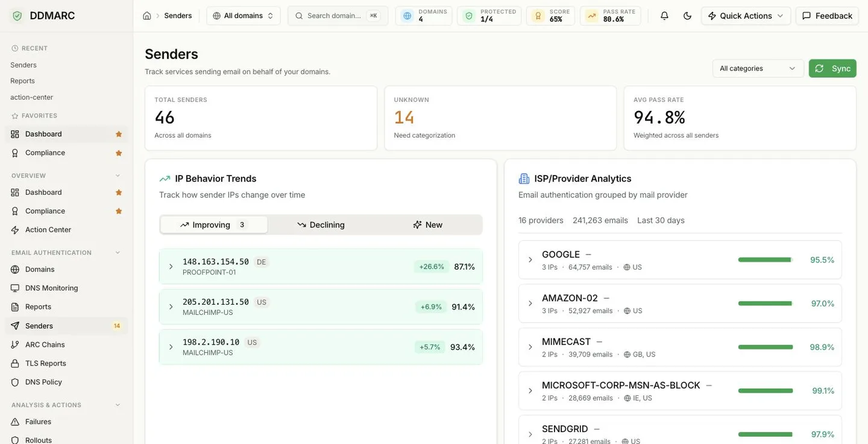Expand the MICROSOFT-CORP-MSN-AS-BLOCK provider row
Screen dimensions: 868x444
[530, 391]
